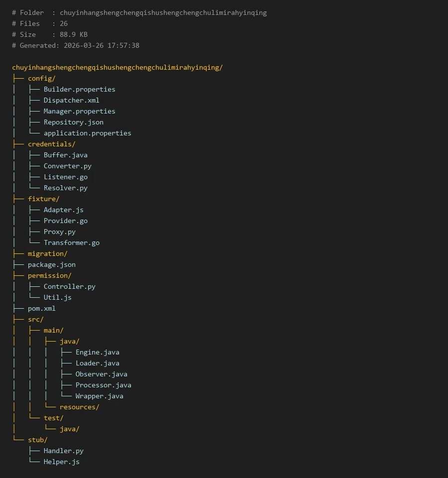This screenshot has width=448, height=478.
Task: Select Buffer.java under credentials
Action: pos(65,155)
